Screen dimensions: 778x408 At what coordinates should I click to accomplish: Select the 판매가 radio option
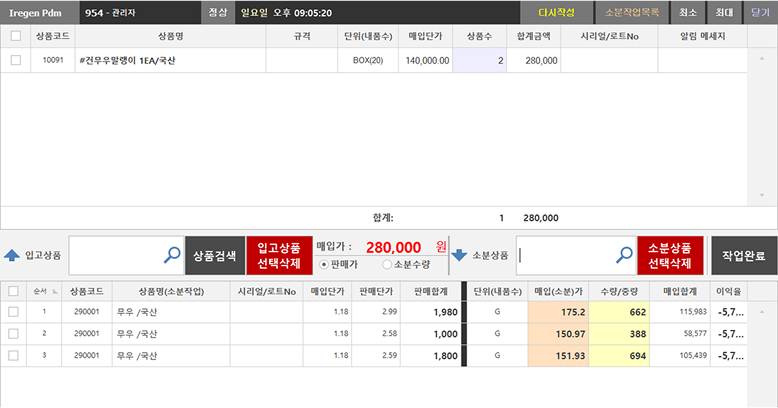click(323, 264)
